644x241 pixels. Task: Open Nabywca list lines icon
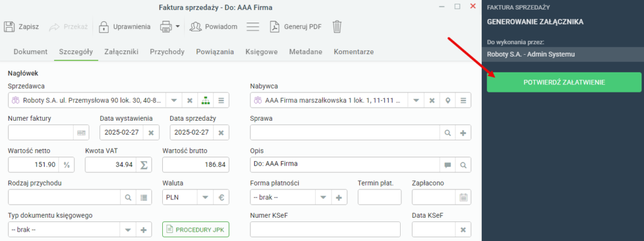[464, 100]
